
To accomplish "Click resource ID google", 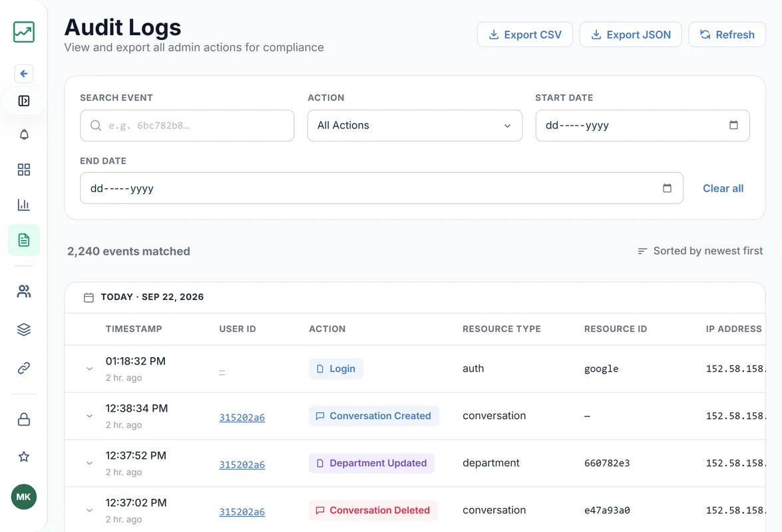I will pyautogui.click(x=601, y=369).
